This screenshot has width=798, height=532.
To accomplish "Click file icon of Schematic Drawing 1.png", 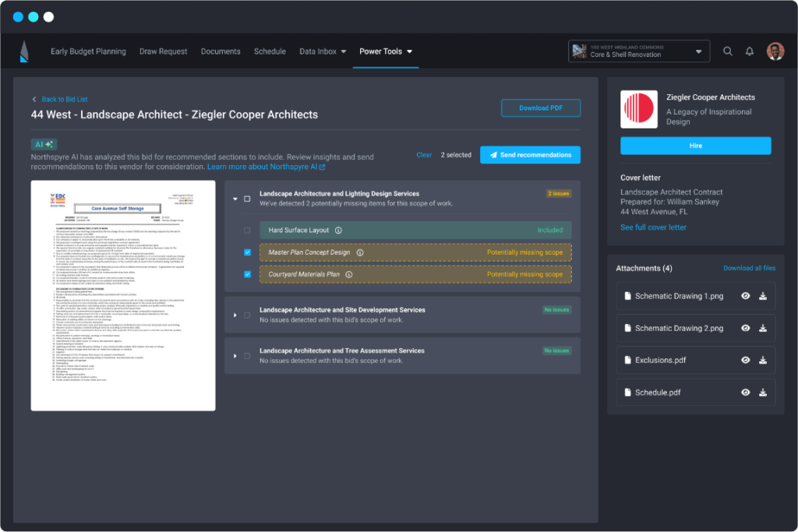I will [x=627, y=296].
